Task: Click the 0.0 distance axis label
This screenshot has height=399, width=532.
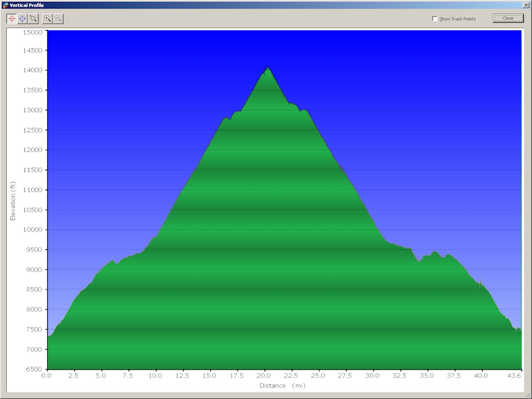Action: pyautogui.click(x=47, y=375)
